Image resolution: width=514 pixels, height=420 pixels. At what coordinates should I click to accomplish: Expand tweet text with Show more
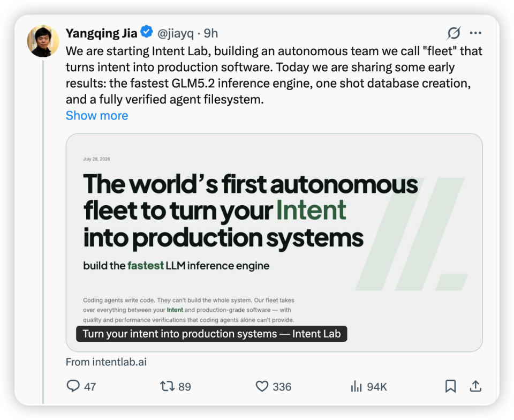pyautogui.click(x=97, y=115)
